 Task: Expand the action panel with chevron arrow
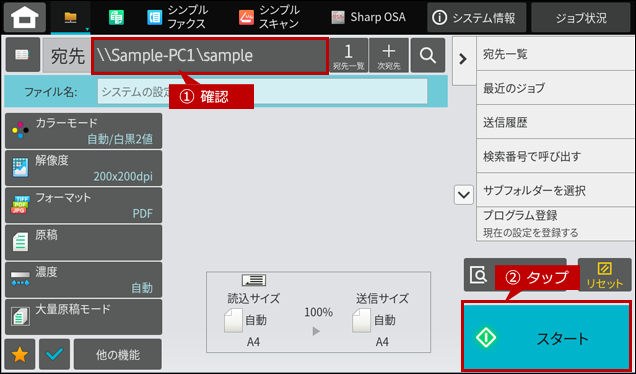[463, 59]
